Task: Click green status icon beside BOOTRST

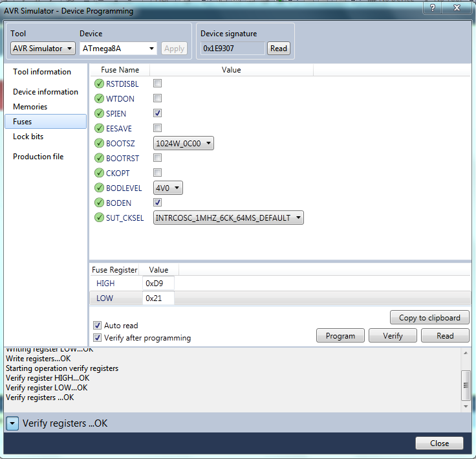Action: [99, 158]
